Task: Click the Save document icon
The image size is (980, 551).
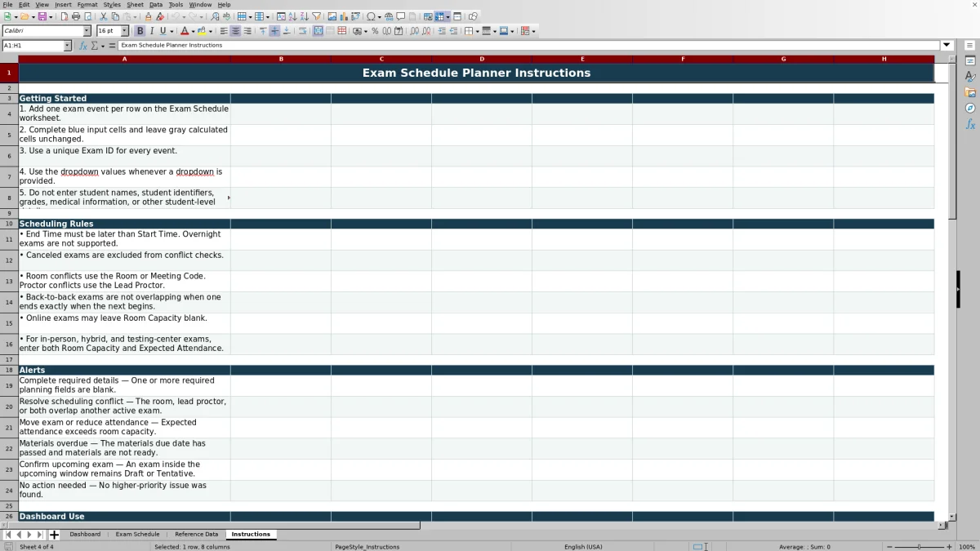Action: tap(41, 16)
